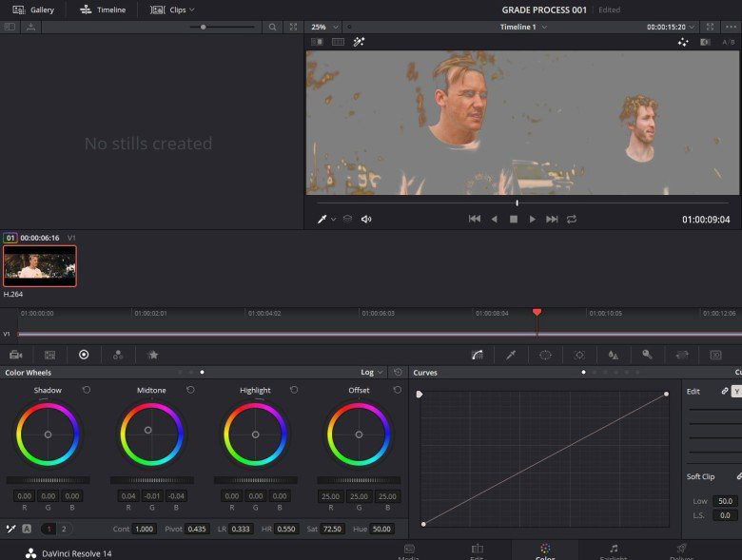Open the RGB Mixer palette
The height and width of the screenshot is (560, 742).
pos(118,355)
